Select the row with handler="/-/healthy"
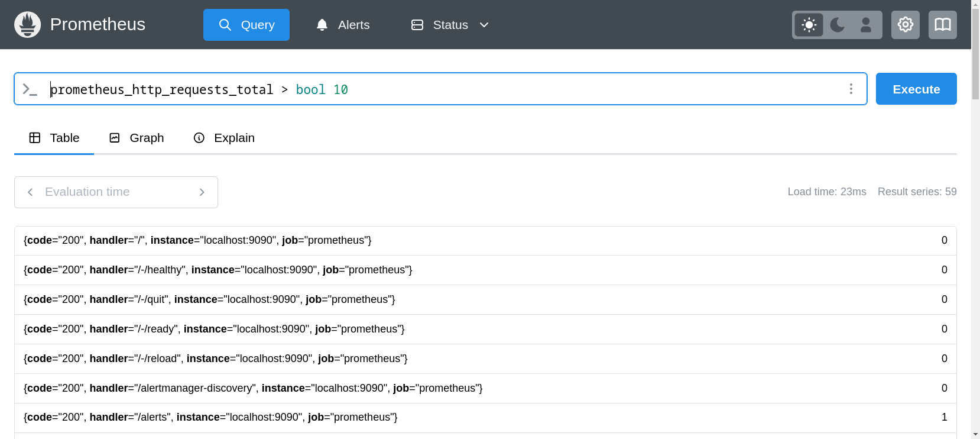 pyautogui.click(x=485, y=270)
